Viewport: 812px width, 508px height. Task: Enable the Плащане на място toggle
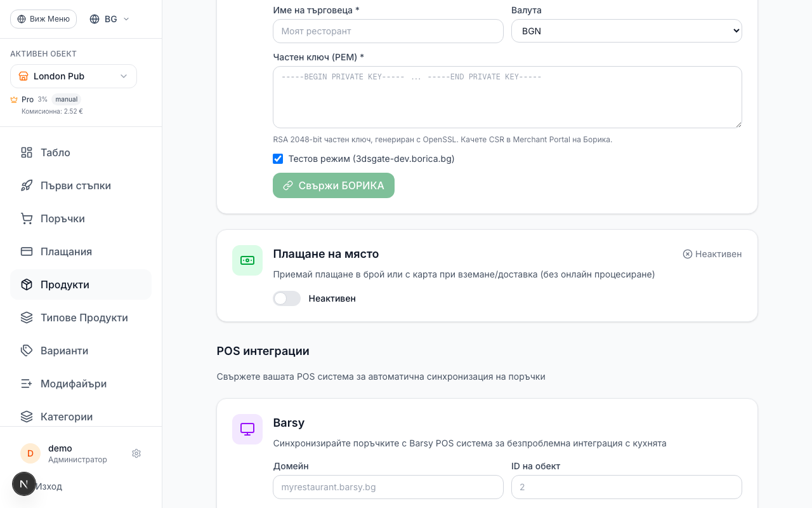[x=287, y=298]
